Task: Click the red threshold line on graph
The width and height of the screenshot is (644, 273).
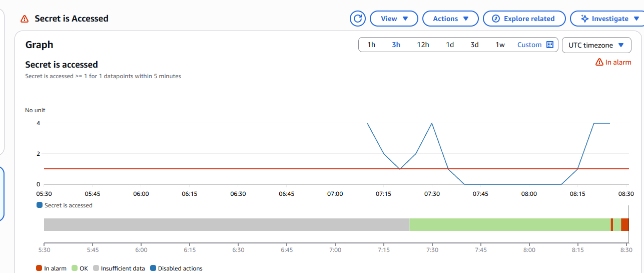Action: tap(336, 169)
